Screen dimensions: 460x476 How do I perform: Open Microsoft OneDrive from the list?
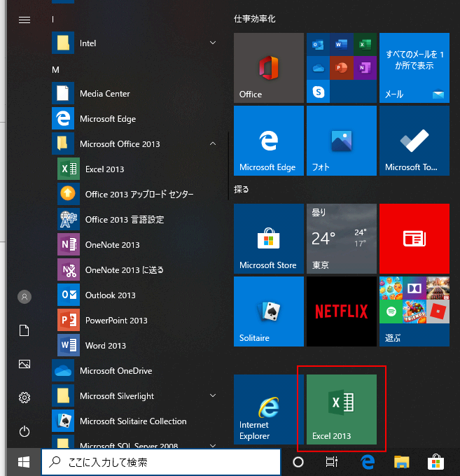pyautogui.click(x=135, y=371)
